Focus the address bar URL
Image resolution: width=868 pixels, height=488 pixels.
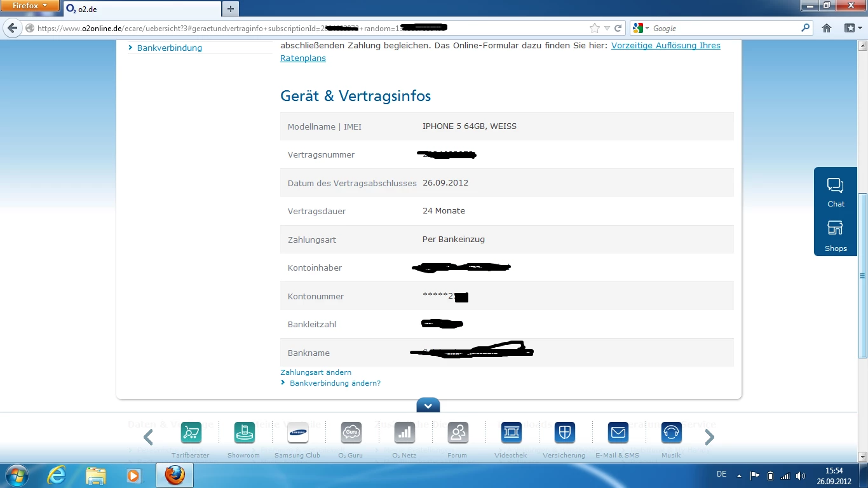tap(305, 28)
